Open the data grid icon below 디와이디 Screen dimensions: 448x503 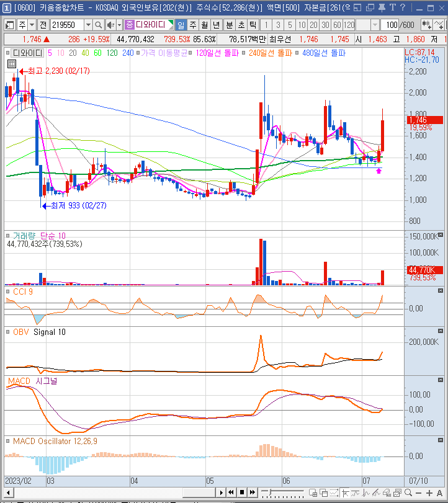12,64
